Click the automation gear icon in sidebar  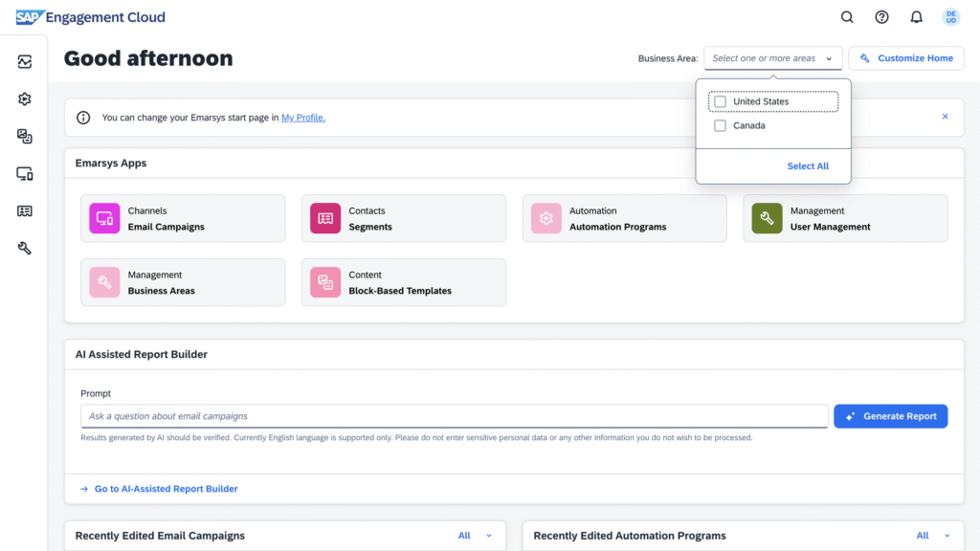pyautogui.click(x=25, y=99)
